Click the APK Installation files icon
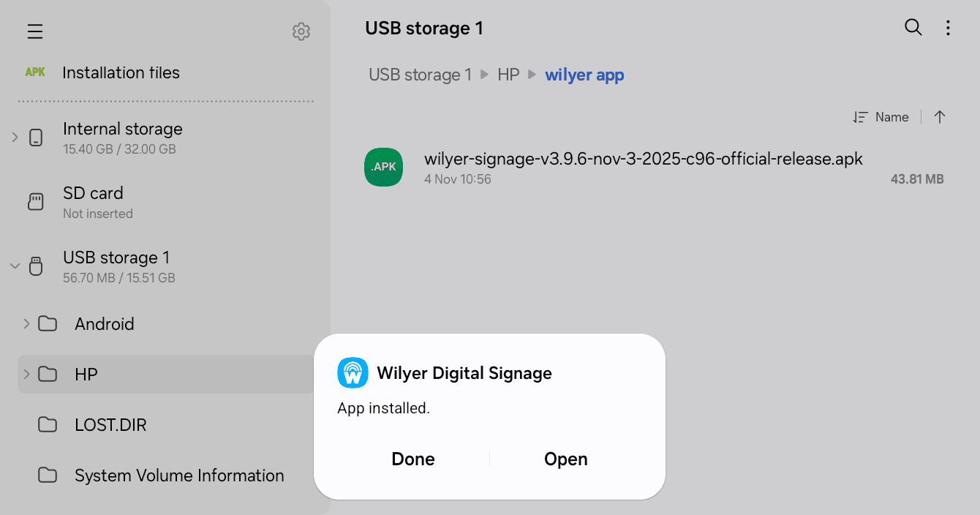 coord(35,72)
